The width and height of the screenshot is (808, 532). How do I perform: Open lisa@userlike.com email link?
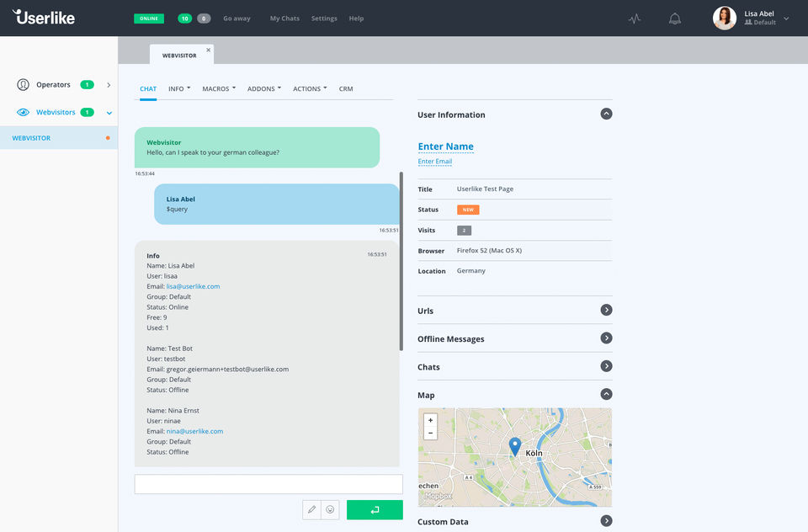(x=194, y=286)
